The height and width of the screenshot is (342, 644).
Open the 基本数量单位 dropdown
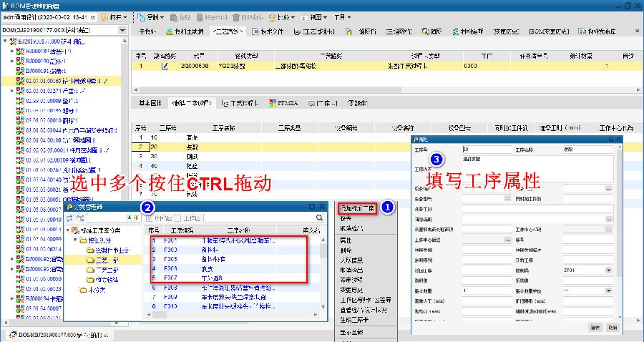(x=609, y=291)
